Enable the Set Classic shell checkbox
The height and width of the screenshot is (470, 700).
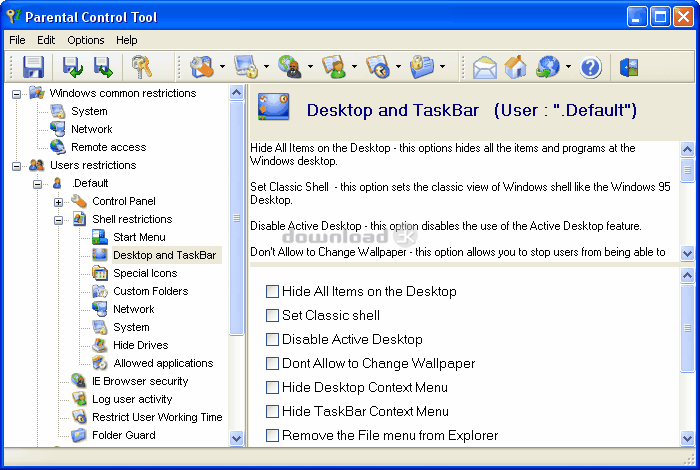click(x=272, y=316)
